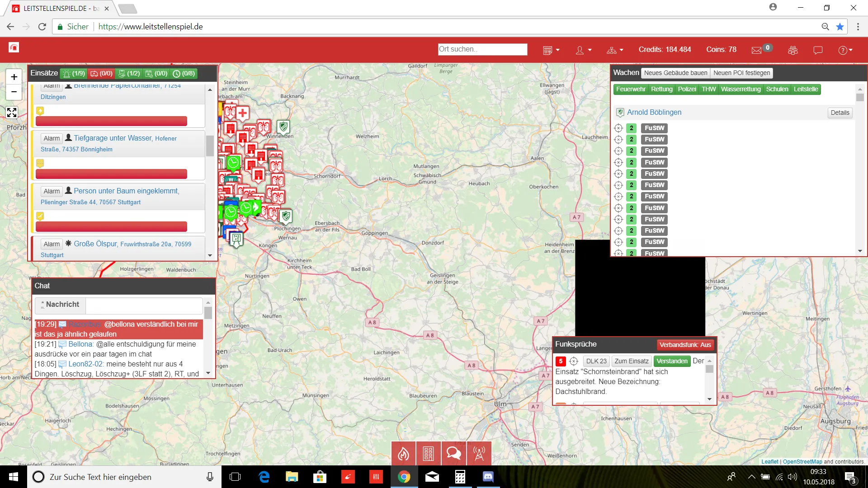The width and height of the screenshot is (868, 488).
Task: Click the Verstanden button for DLK 23
Action: (672, 361)
